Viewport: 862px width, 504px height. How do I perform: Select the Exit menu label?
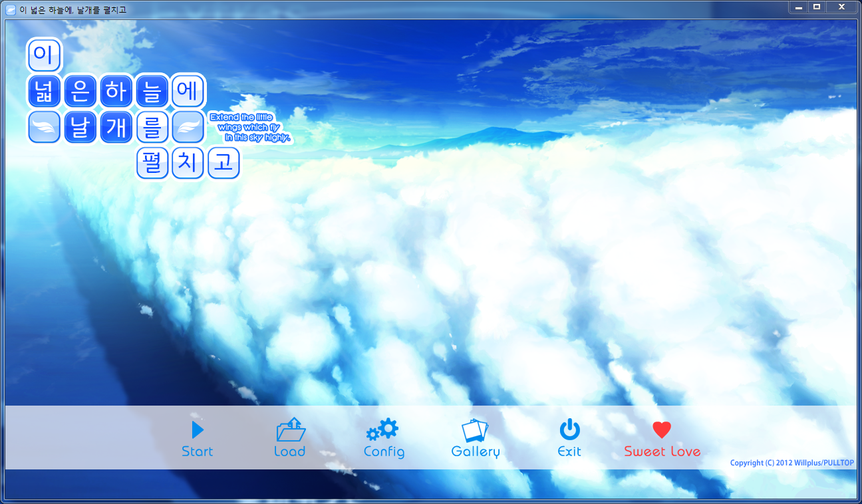(x=569, y=451)
